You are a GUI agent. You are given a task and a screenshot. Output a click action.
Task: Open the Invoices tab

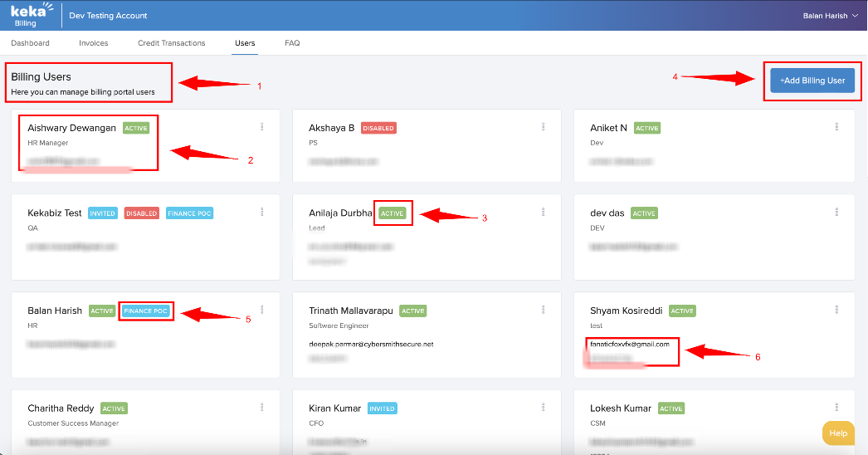93,43
